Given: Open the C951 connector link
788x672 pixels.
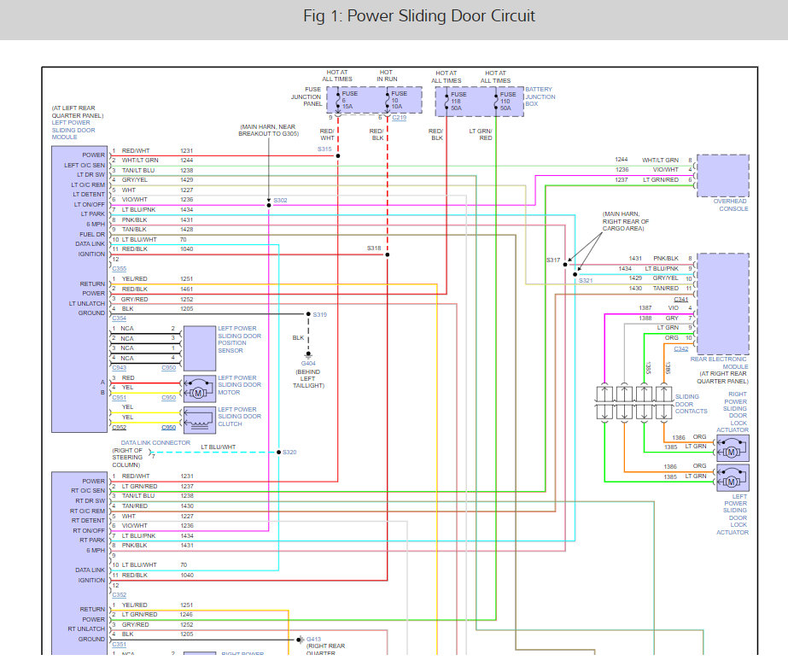Looking at the screenshot, I should [x=120, y=397].
